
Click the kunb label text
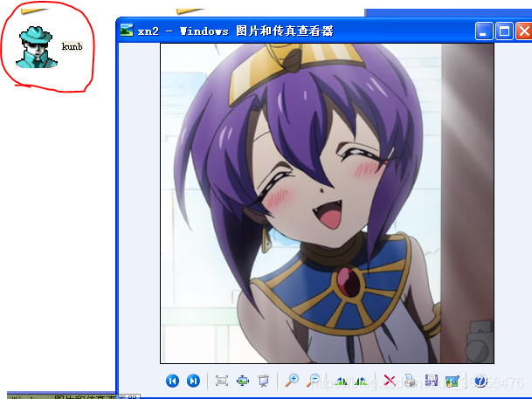(72, 46)
